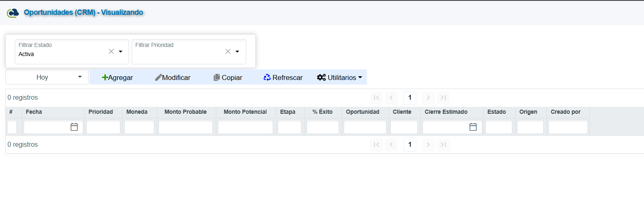Open the Utilitarios menu
Viewport: 644px width, 223px height.
pos(339,77)
